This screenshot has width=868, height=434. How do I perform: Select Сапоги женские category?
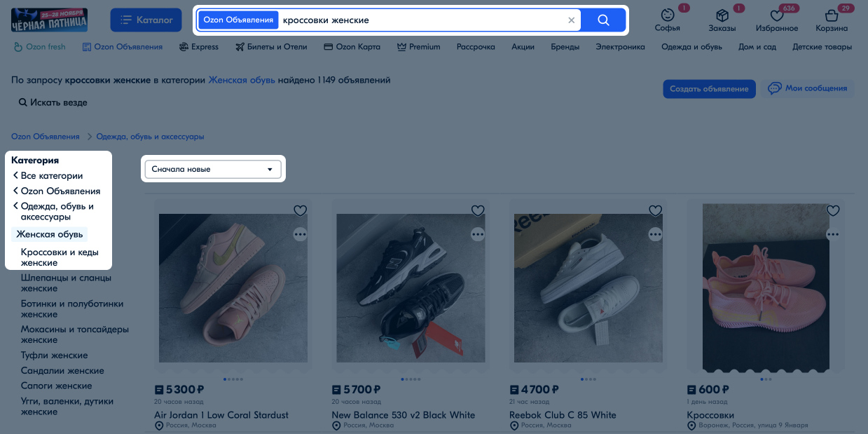[57, 386]
